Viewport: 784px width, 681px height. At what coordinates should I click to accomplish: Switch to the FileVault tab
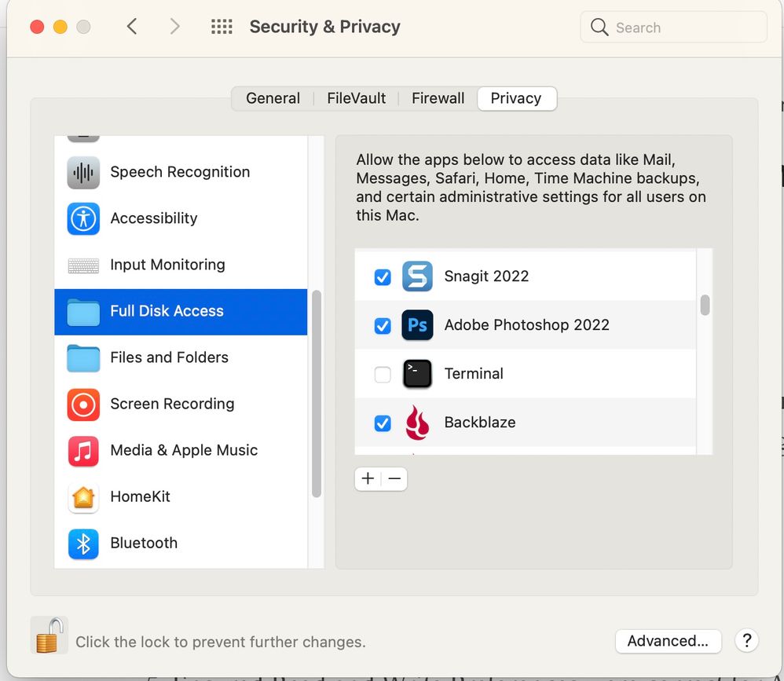coord(357,98)
